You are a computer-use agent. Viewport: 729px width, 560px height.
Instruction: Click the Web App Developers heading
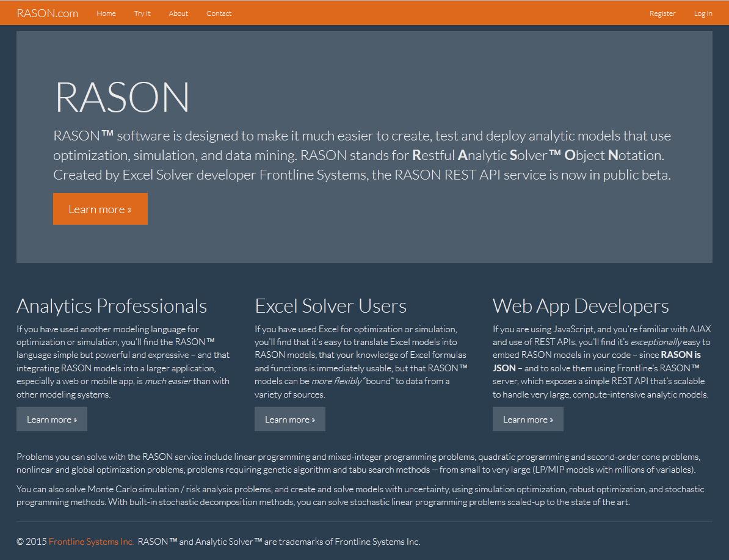point(581,306)
